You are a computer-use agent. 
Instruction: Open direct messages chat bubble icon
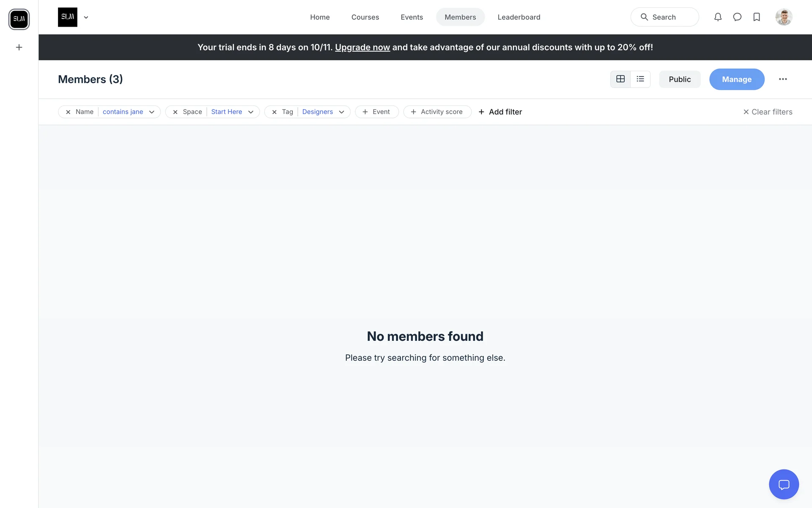point(737,17)
